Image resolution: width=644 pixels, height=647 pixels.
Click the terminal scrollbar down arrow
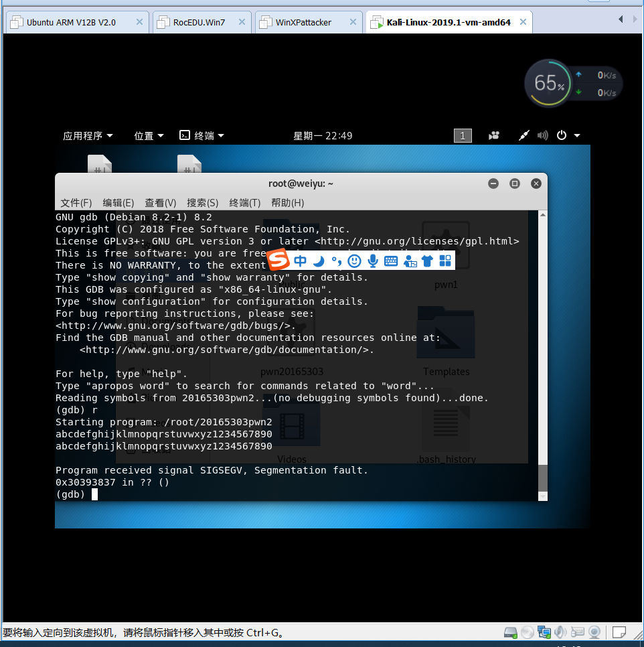543,496
